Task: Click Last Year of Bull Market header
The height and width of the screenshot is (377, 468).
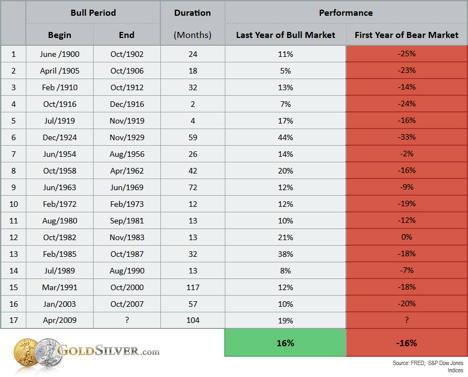Action: (286, 35)
